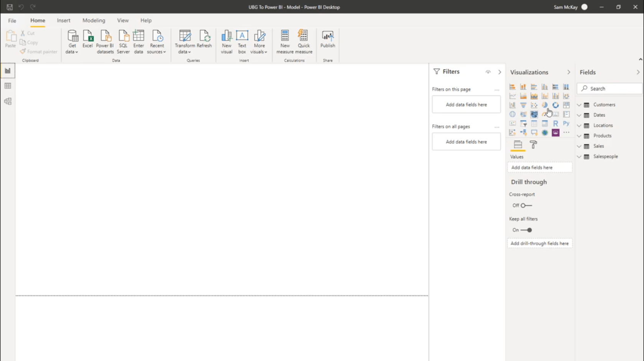Screen dimensions: 644x361
Task: Select the clustered column chart visual
Action: pyautogui.click(x=545, y=87)
